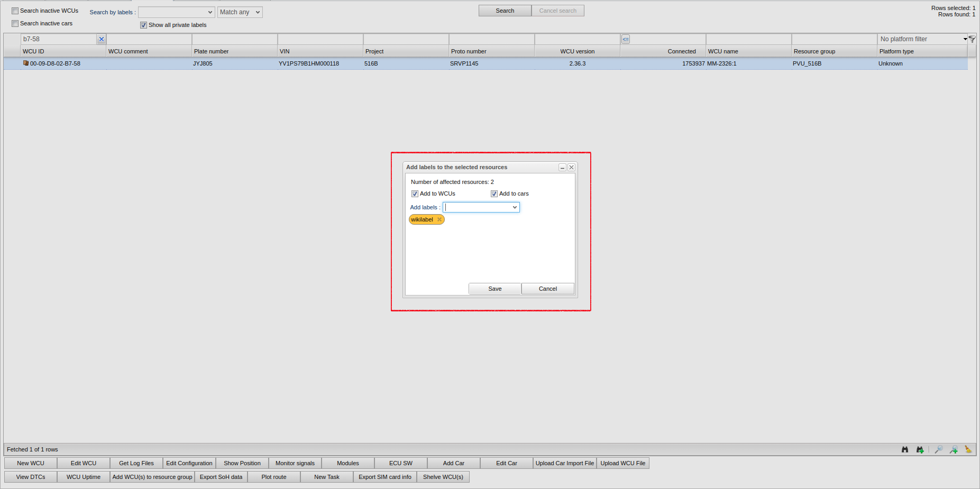Click the magnifying glass search icon
980x489 pixels.
pyautogui.click(x=939, y=449)
